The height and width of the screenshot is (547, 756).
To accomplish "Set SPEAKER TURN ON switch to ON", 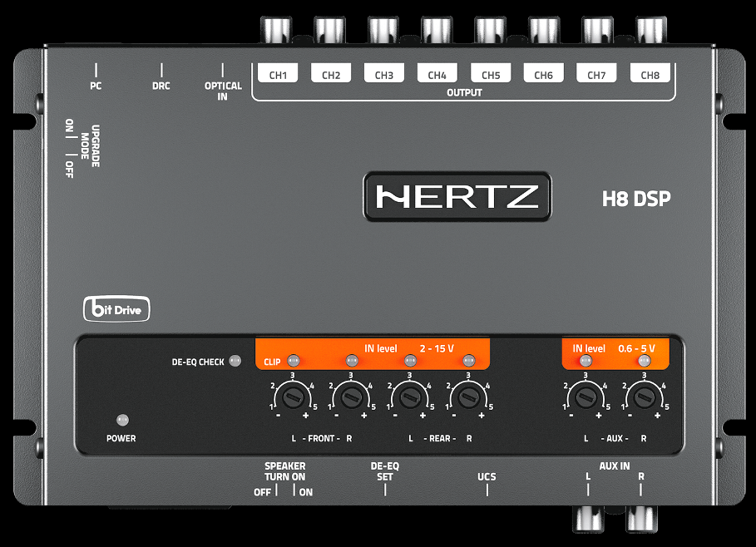I will point(305,492).
